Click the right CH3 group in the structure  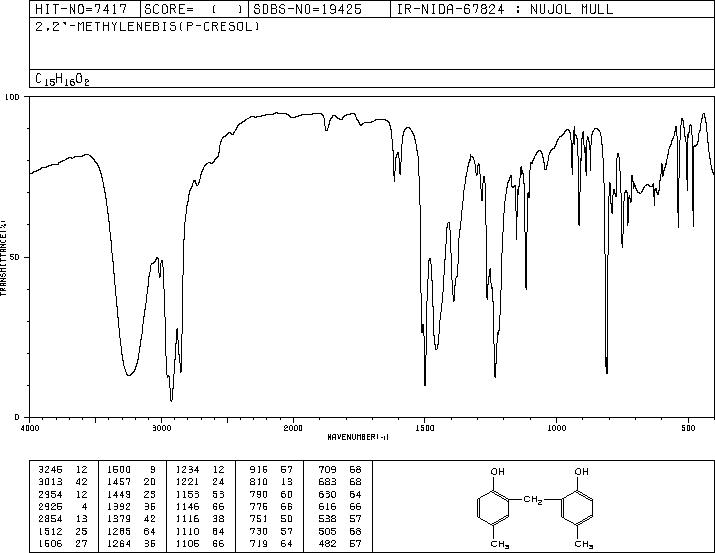pyautogui.click(x=584, y=544)
